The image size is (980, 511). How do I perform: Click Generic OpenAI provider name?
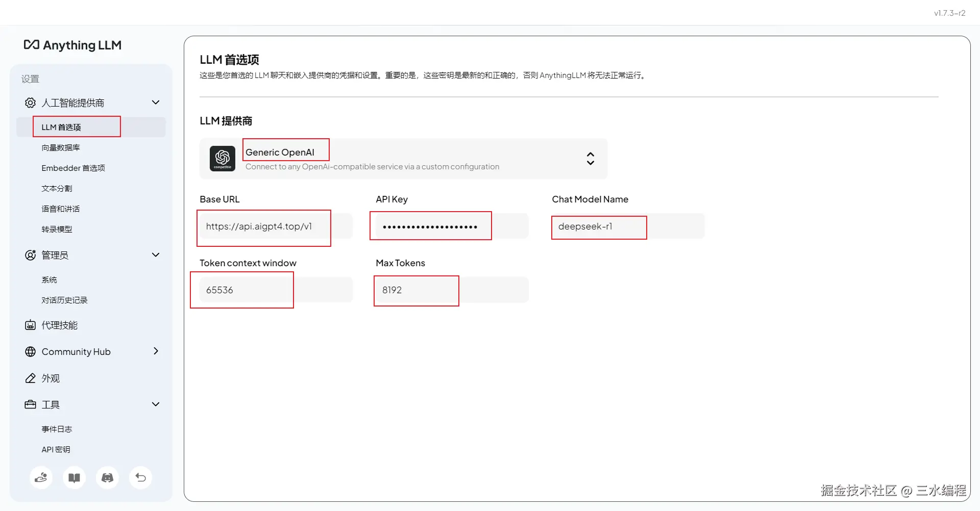(x=280, y=152)
